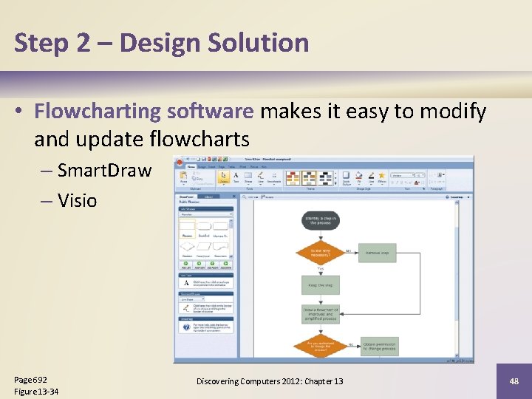
Task: Select the 'Are you authorized' orange diamond
Action: 321,347
